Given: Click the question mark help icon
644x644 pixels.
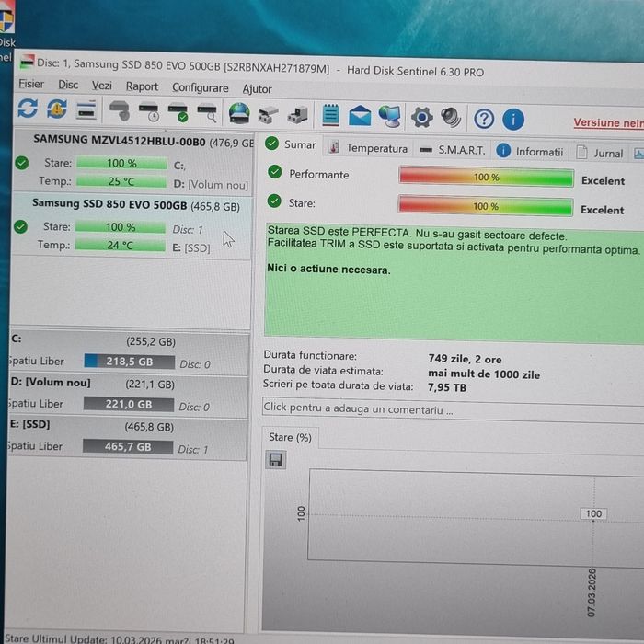Looking at the screenshot, I should [x=484, y=119].
